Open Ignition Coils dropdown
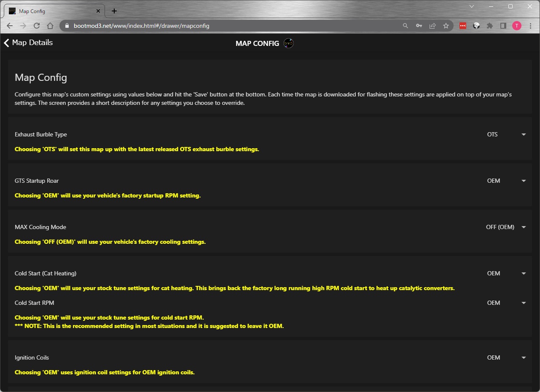Image resolution: width=540 pixels, height=392 pixels. [x=506, y=357]
